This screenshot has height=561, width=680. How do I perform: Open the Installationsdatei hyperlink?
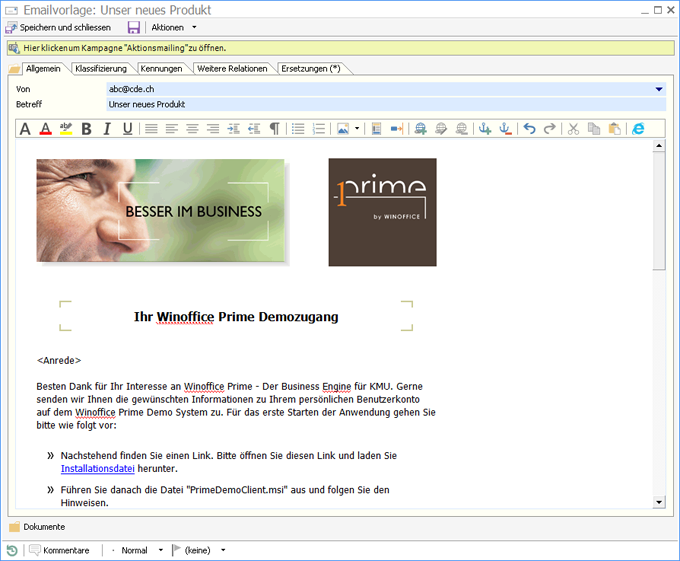point(98,469)
